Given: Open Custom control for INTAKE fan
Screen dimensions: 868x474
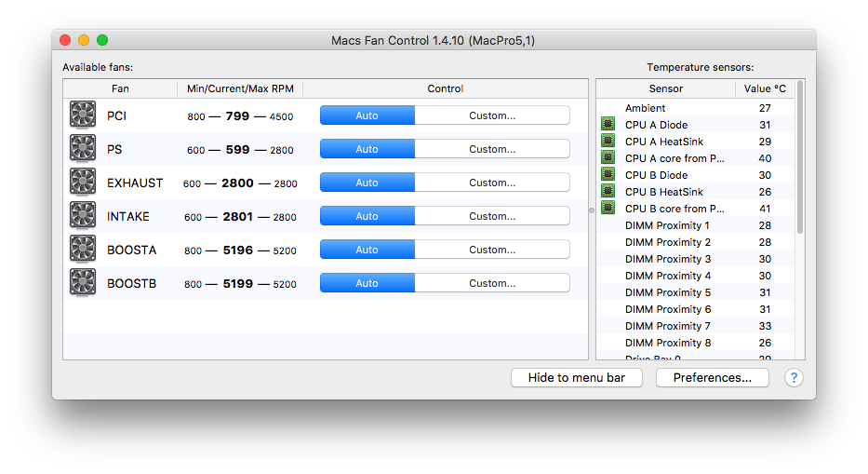Looking at the screenshot, I should [x=492, y=216].
